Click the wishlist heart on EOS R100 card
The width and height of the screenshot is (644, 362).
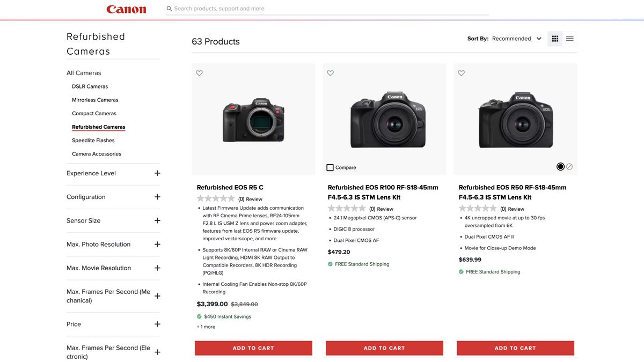330,72
